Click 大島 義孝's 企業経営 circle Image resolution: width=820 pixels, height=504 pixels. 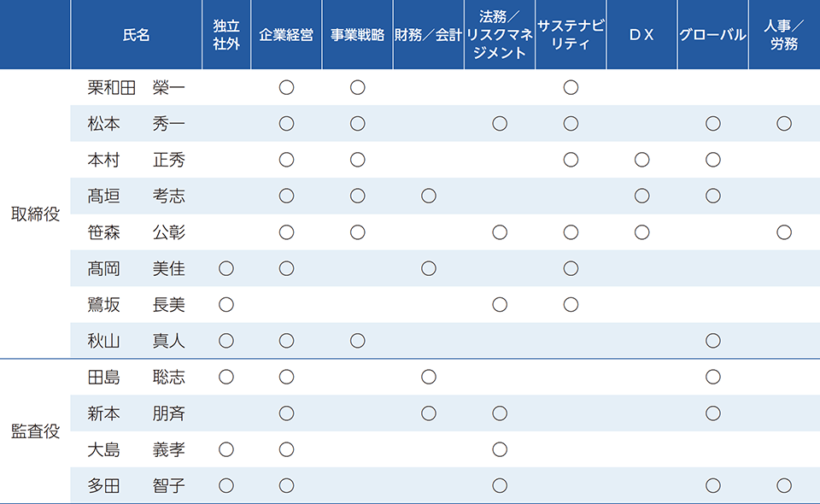point(286,449)
